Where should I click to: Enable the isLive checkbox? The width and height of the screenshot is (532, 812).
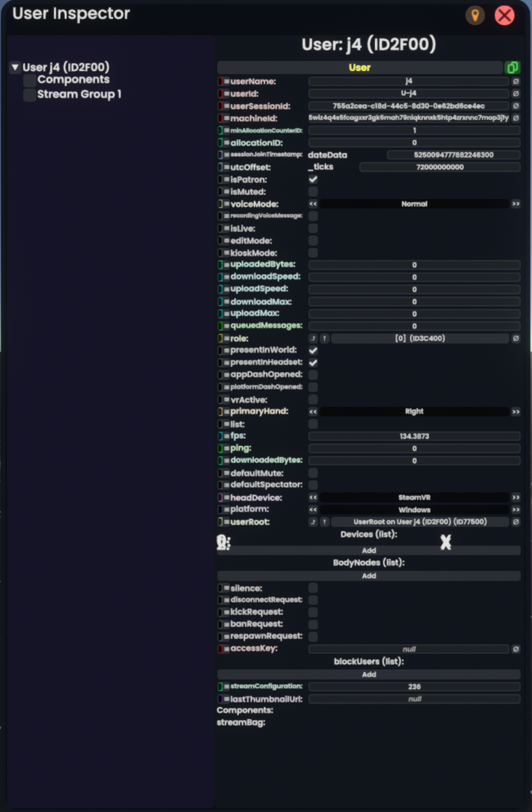pos(313,228)
